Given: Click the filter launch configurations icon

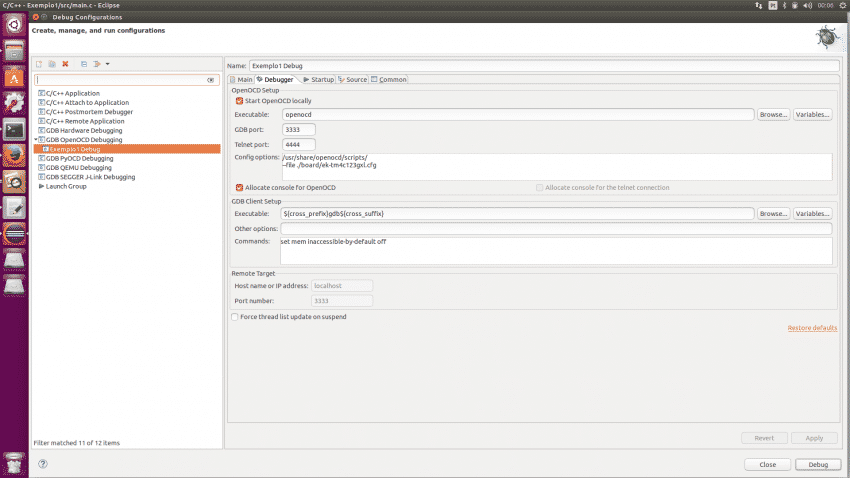Looking at the screenshot, I should point(98,64).
